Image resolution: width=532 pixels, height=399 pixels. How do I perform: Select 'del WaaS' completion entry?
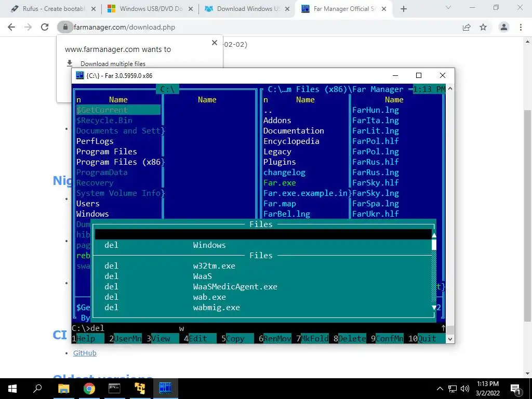pos(263,276)
